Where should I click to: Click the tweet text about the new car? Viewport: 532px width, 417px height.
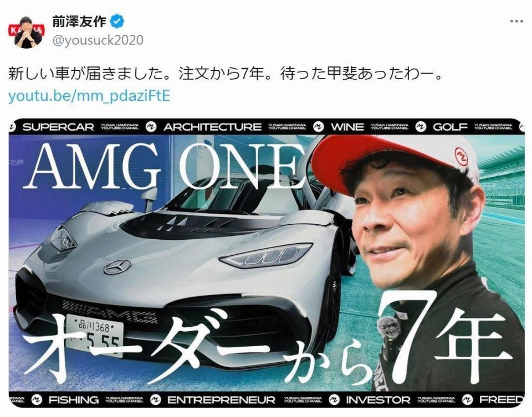pyautogui.click(x=226, y=74)
